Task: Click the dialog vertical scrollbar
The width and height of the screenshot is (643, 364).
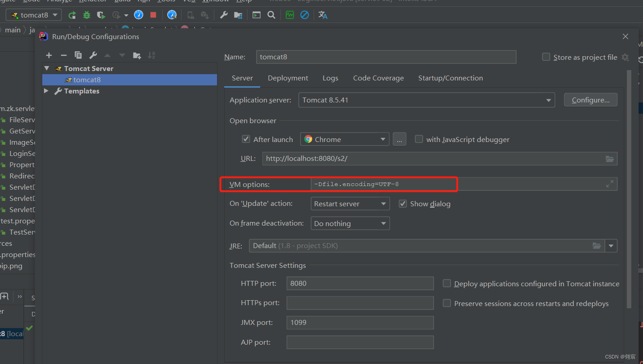Action: coord(629,189)
